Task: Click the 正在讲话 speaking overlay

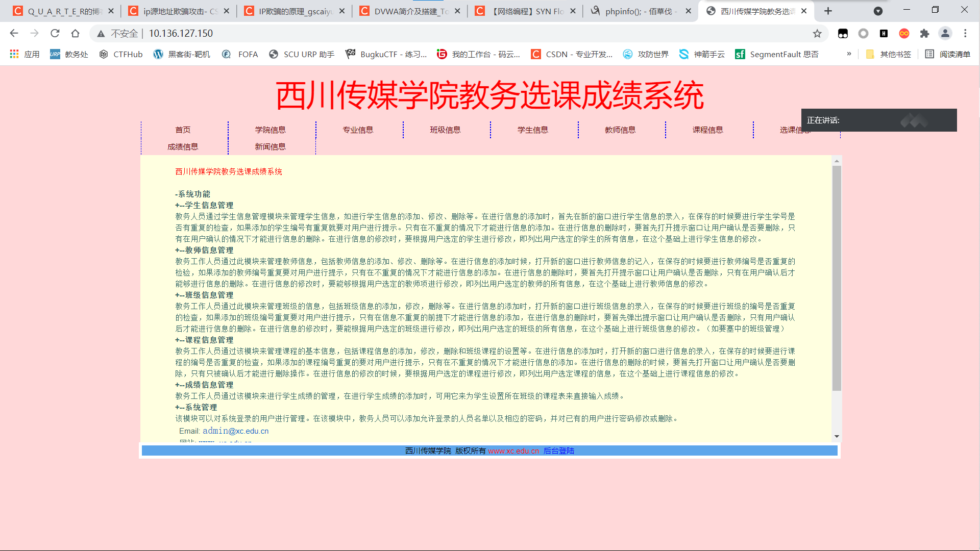Action: [x=879, y=120]
